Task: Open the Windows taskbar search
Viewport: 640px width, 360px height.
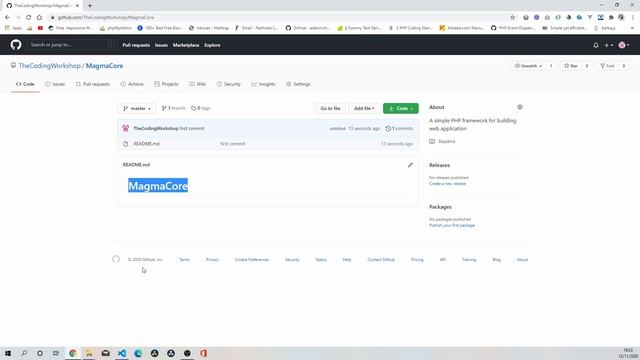Action: (x=24, y=353)
